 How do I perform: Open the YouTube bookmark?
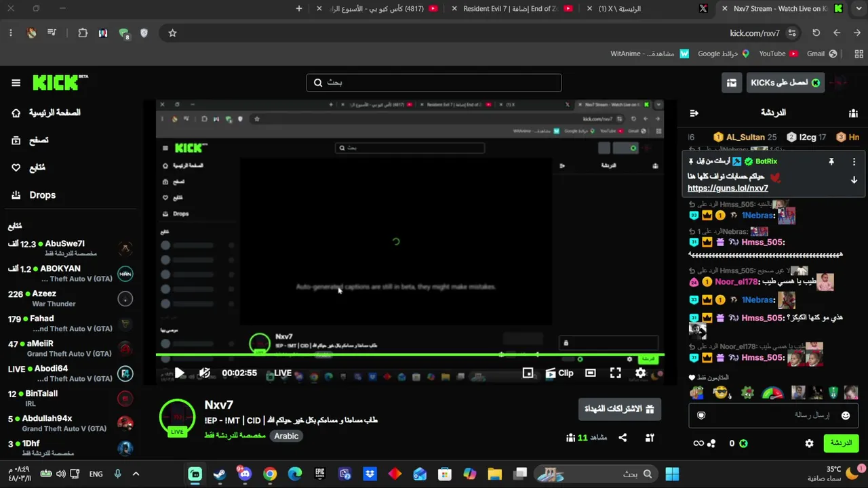click(778, 54)
